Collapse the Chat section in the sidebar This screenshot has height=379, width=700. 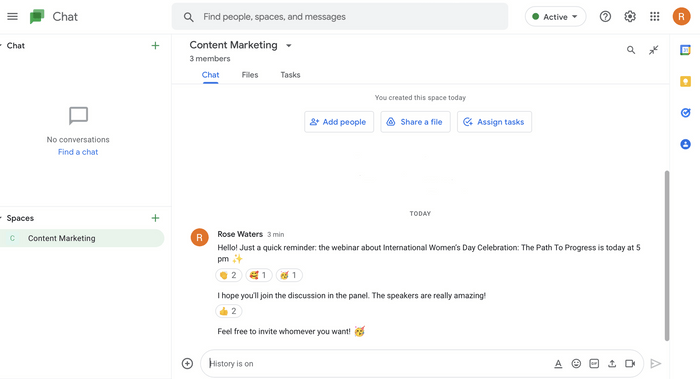1,46
